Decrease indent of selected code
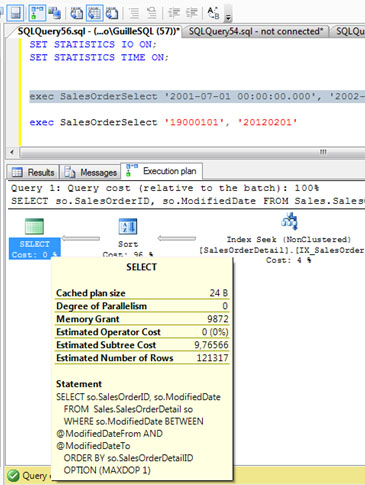 (x=174, y=13)
